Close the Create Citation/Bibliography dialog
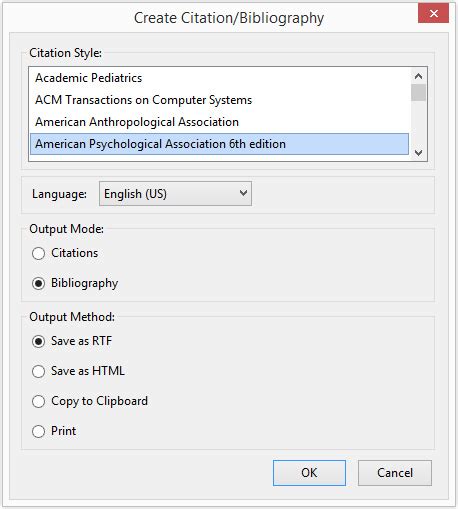 click(x=433, y=13)
